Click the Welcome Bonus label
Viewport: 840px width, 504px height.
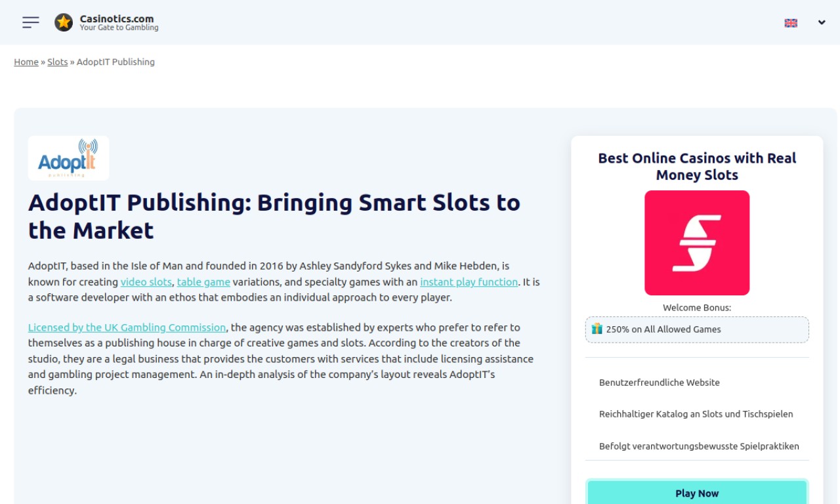click(697, 307)
